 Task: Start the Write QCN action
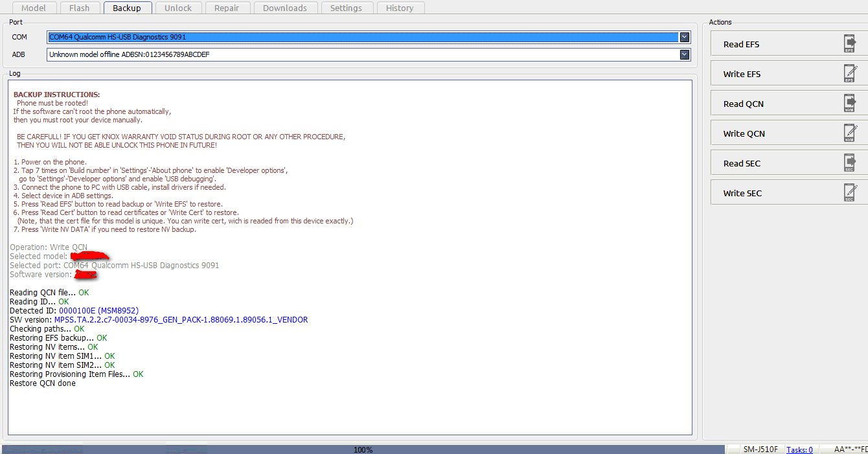point(789,133)
